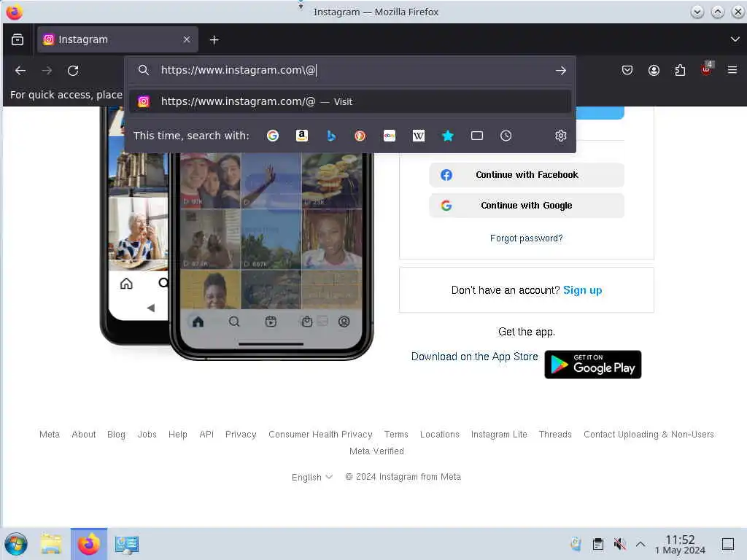Open Meta footer link
The image size is (747, 560).
(50, 435)
